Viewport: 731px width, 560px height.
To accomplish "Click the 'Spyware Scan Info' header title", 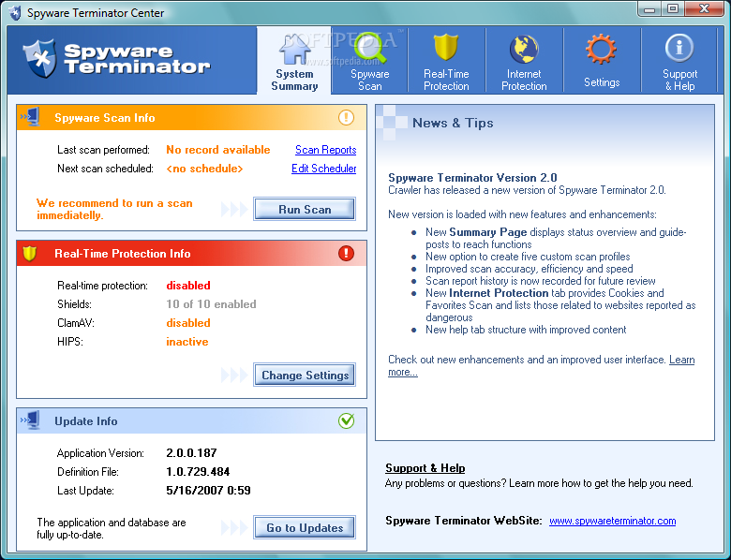I will pyautogui.click(x=104, y=118).
